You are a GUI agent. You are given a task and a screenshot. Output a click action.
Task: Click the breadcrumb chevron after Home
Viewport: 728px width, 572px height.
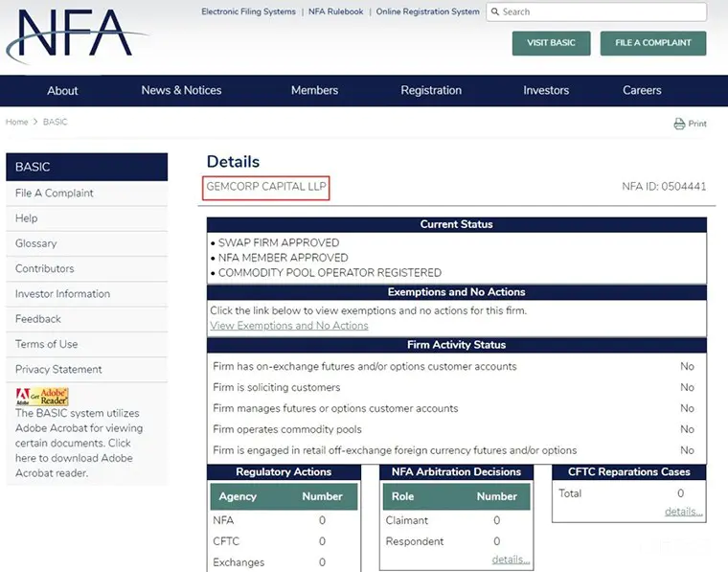click(35, 122)
